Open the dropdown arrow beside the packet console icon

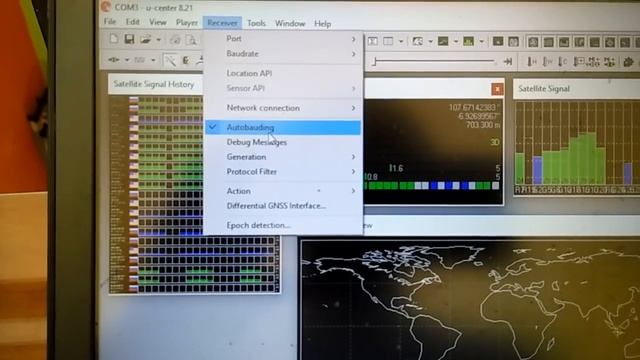[401, 41]
